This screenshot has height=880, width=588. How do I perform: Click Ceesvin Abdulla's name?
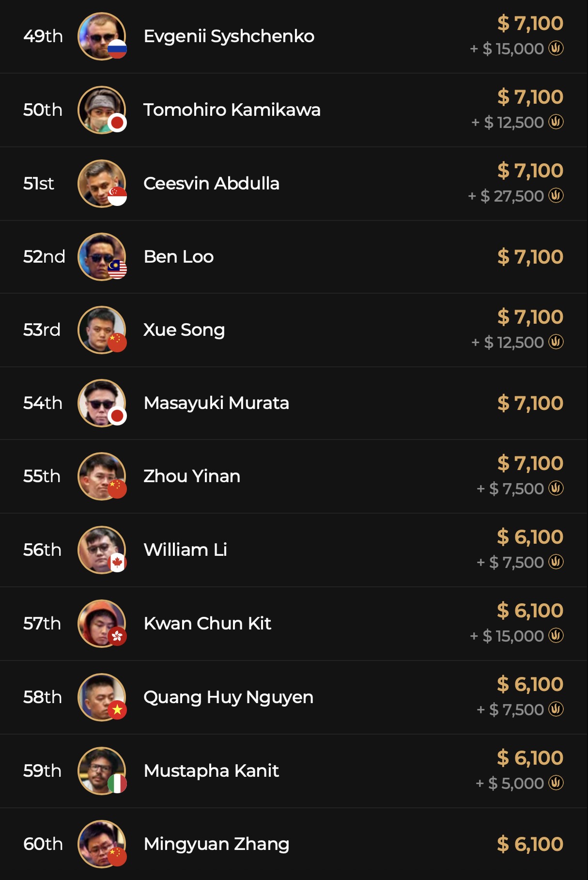click(211, 184)
